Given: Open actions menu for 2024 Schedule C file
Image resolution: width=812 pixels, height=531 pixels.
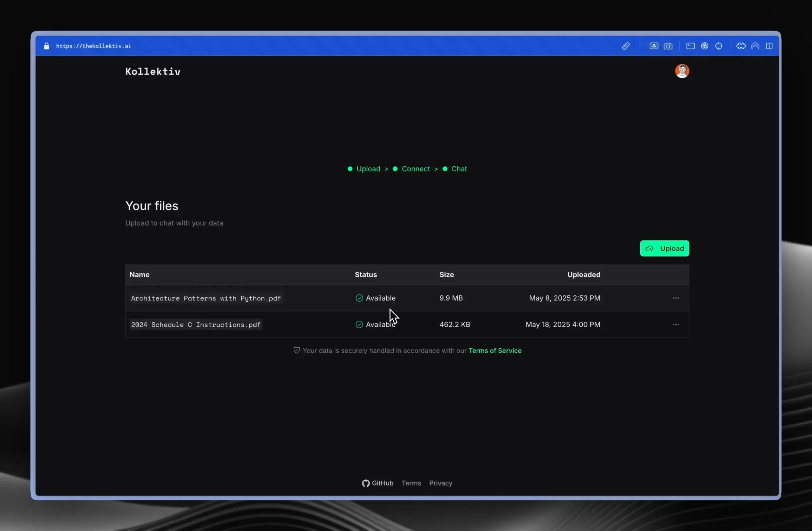Looking at the screenshot, I should [676, 324].
